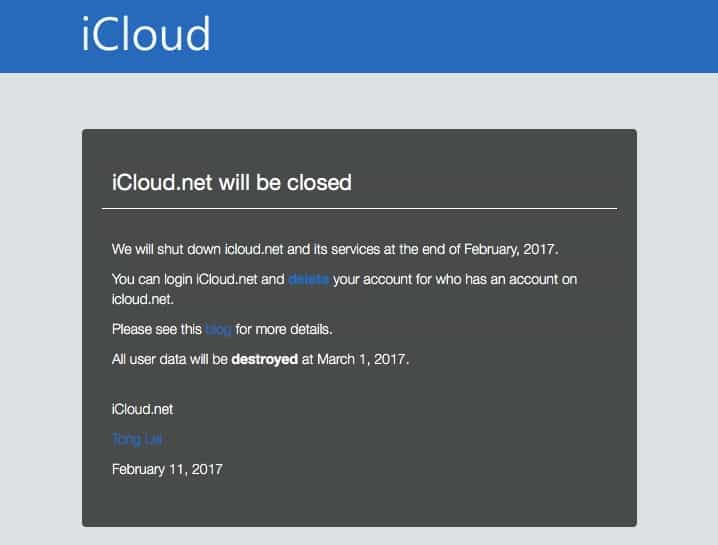Image resolution: width=718 pixels, height=545 pixels.
Task: Click the horizontal divider under the heading
Action: (x=359, y=209)
